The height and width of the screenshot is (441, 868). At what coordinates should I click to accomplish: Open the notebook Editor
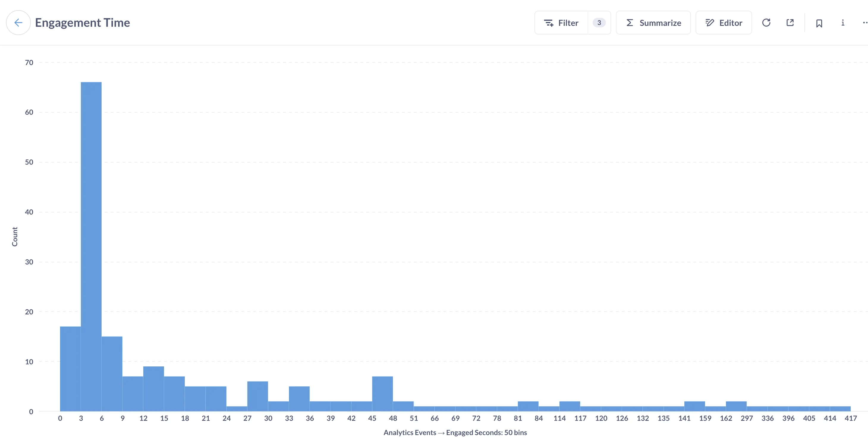click(724, 23)
